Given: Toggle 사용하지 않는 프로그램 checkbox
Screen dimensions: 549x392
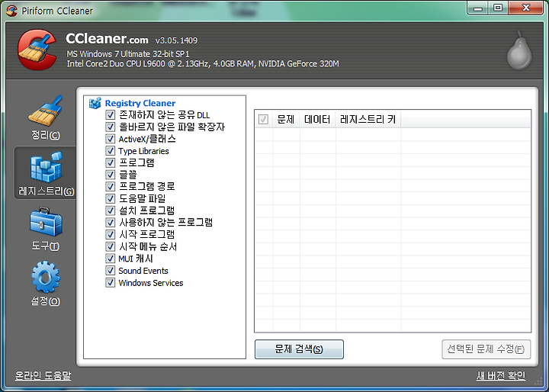Looking at the screenshot, I should click(x=111, y=223).
